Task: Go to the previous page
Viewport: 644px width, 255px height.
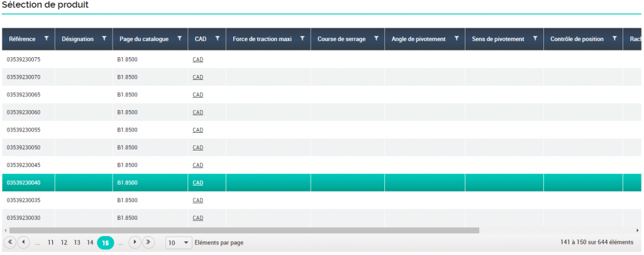Action: click(24, 242)
